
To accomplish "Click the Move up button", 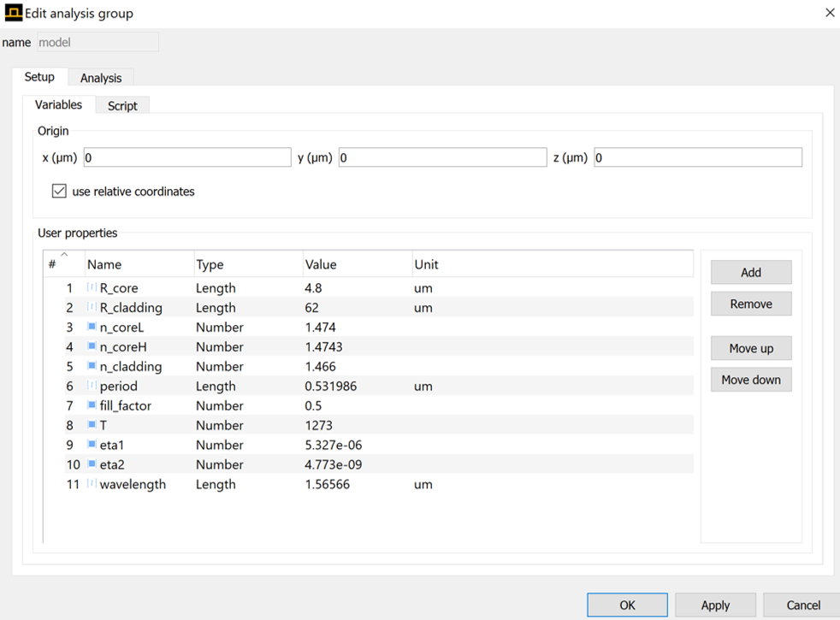I will [x=751, y=349].
